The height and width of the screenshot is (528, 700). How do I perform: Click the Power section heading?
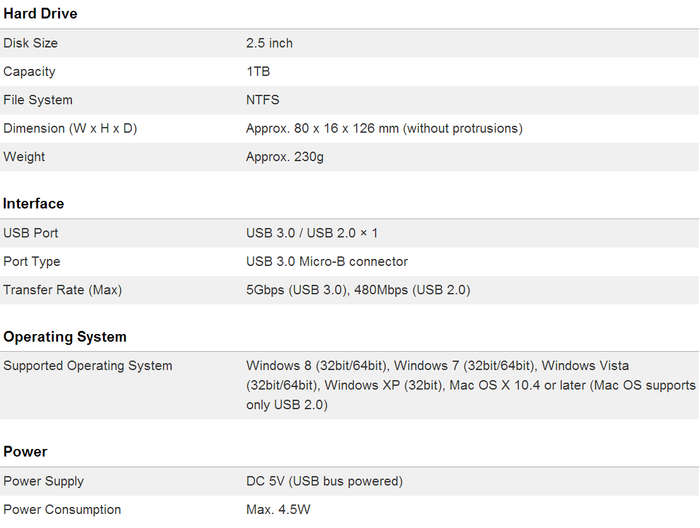pos(25,452)
